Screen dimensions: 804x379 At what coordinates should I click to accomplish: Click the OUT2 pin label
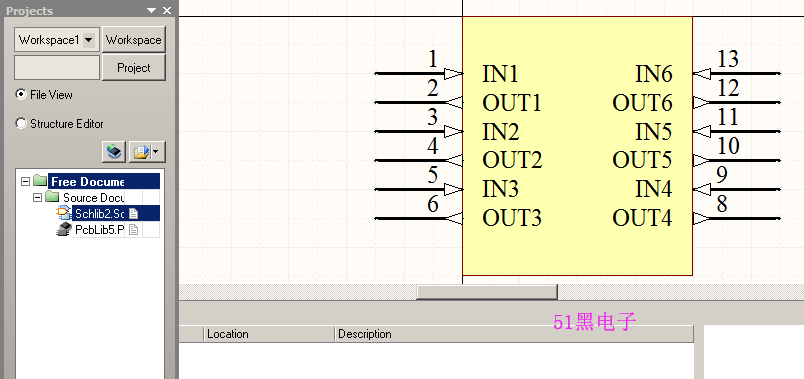(x=512, y=161)
